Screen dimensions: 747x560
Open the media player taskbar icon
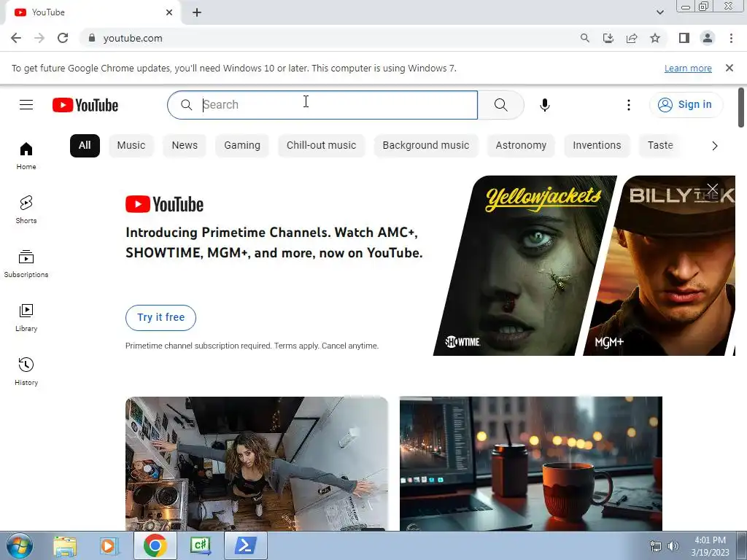pos(109,545)
